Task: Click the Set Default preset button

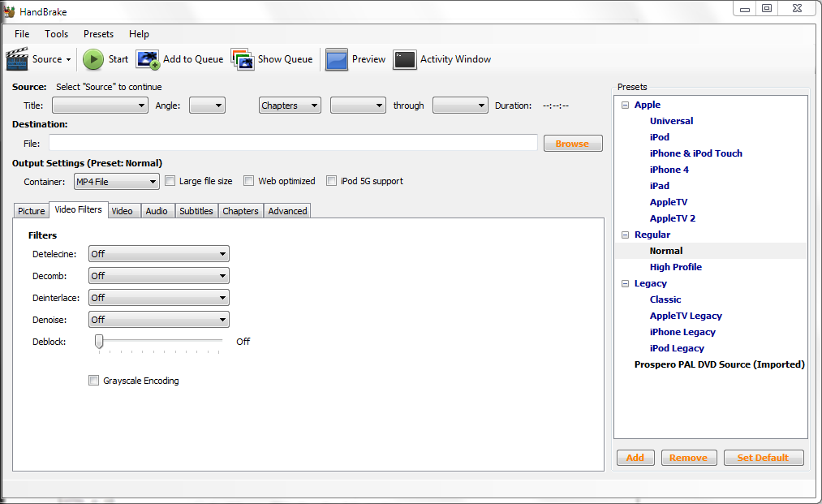Action: coord(763,458)
